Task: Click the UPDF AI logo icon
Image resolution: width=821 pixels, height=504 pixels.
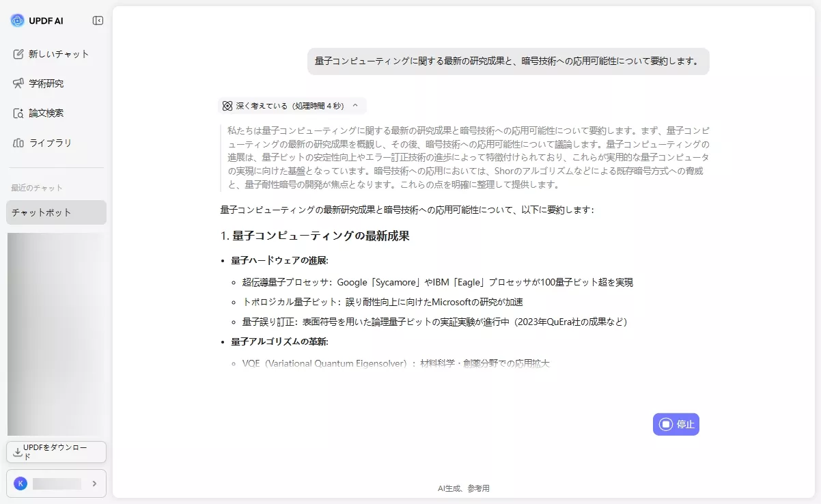Action: [18, 20]
